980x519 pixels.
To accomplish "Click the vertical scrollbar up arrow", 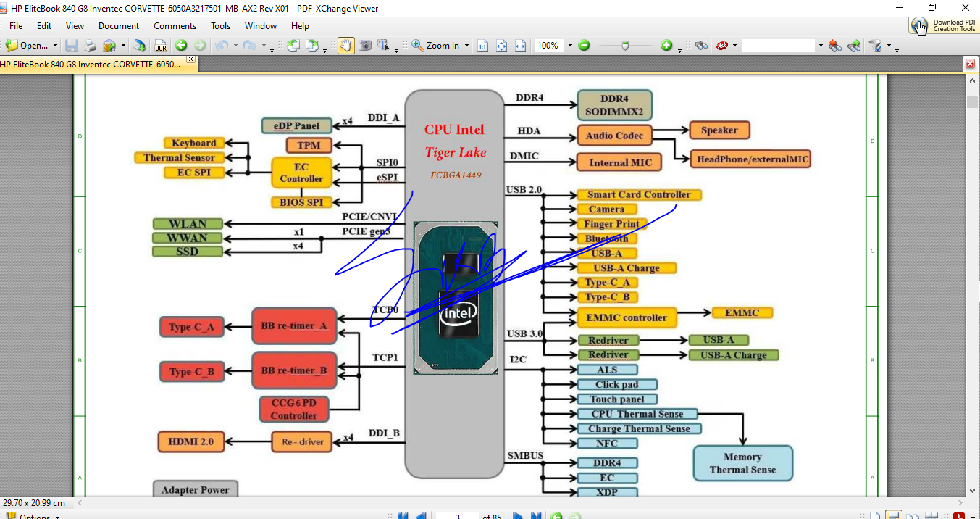I will [972, 81].
